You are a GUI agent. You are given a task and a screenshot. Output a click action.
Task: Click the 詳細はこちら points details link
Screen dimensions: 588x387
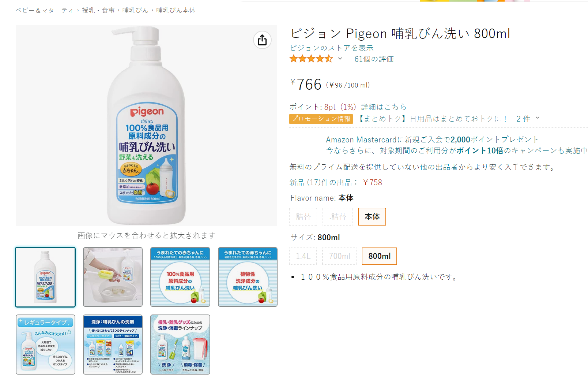click(x=384, y=107)
